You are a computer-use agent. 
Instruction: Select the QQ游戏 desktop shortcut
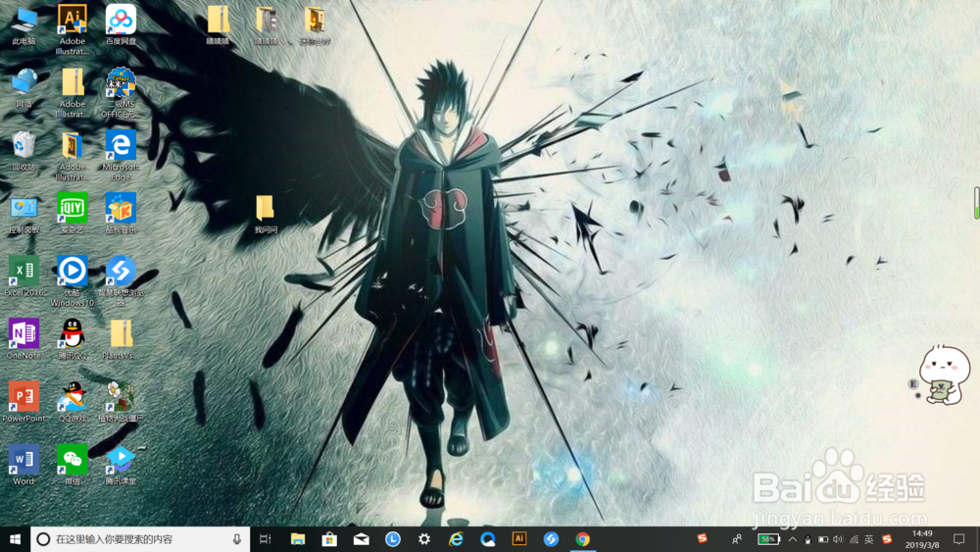tap(72, 403)
